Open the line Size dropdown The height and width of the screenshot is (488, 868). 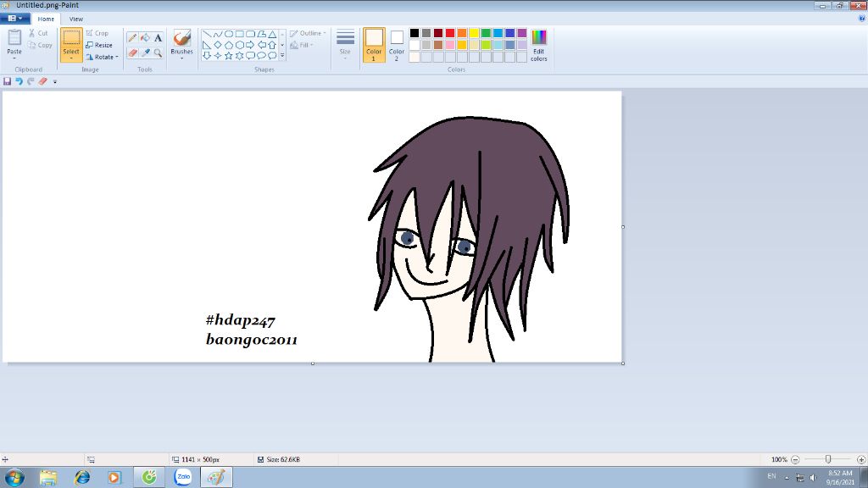(345, 44)
